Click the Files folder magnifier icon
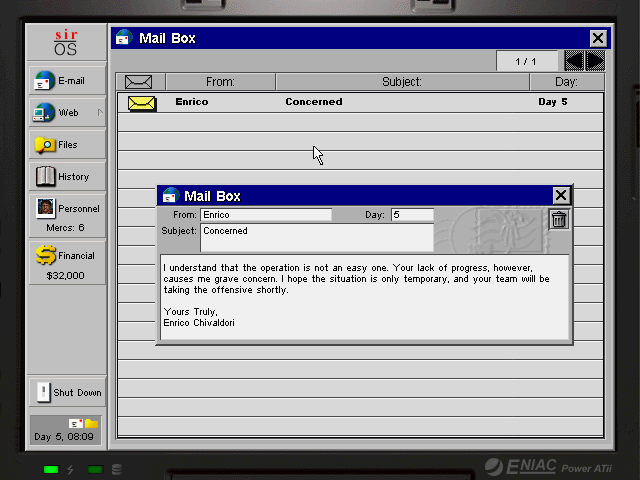The image size is (640, 480). coord(45,145)
